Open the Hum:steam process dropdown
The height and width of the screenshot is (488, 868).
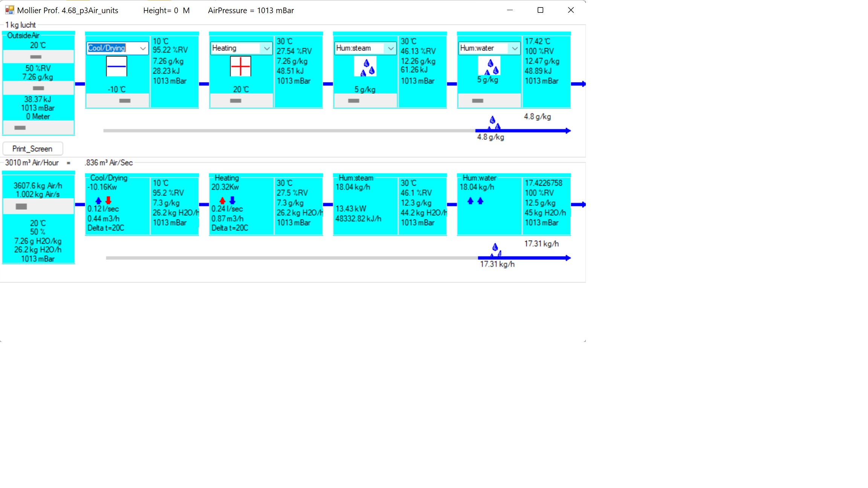(x=391, y=48)
